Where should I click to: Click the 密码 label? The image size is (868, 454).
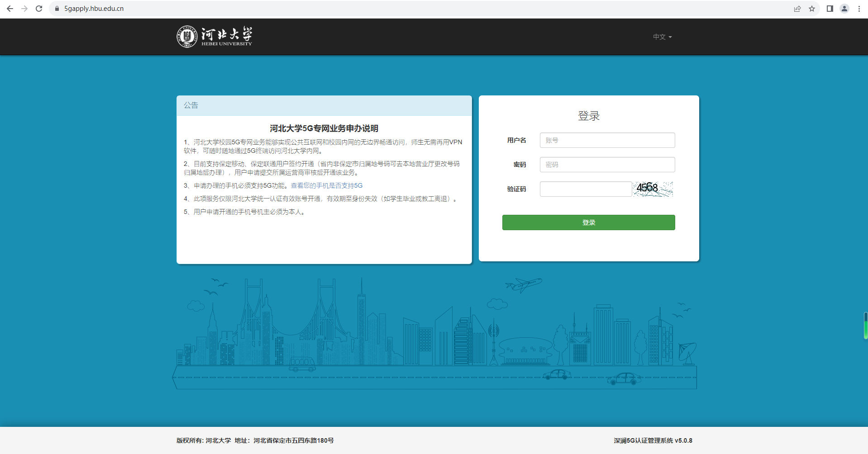tap(520, 165)
